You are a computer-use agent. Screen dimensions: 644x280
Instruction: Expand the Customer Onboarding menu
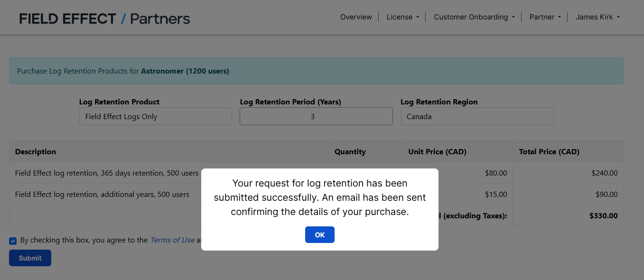pos(474,17)
